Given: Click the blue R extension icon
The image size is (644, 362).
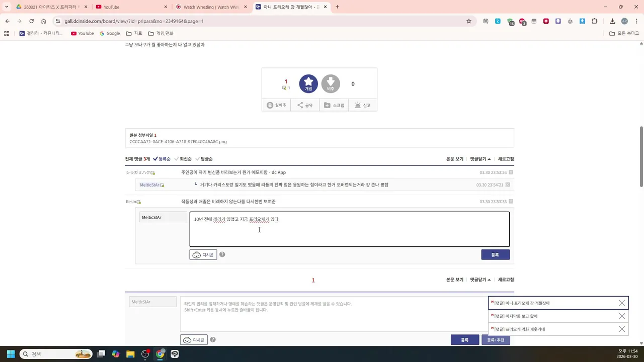Looking at the screenshot, I should coord(498,21).
